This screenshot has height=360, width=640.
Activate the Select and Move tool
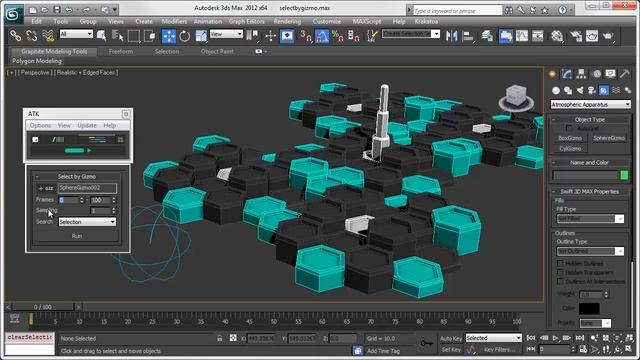pos(169,36)
